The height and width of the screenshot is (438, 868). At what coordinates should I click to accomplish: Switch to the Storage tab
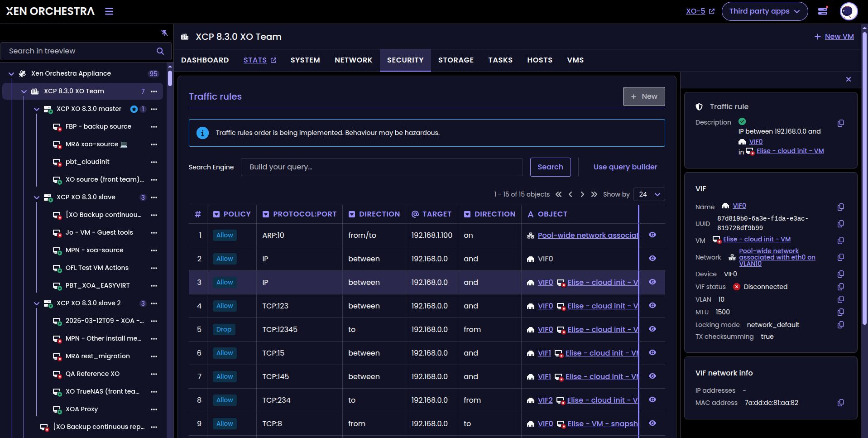[x=456, y=60]
